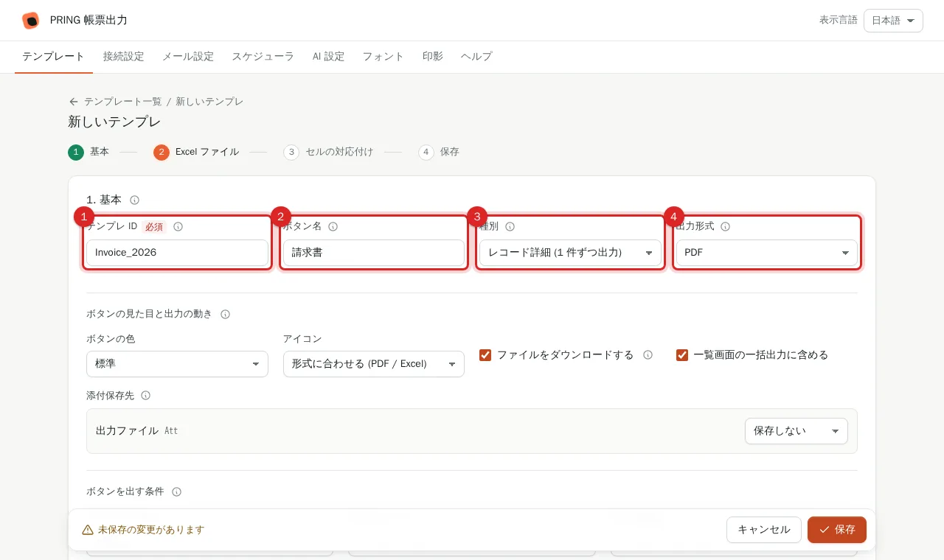The image size is (944, 560).
Task: Click the キャンセル button
Action: coord(764,530)
